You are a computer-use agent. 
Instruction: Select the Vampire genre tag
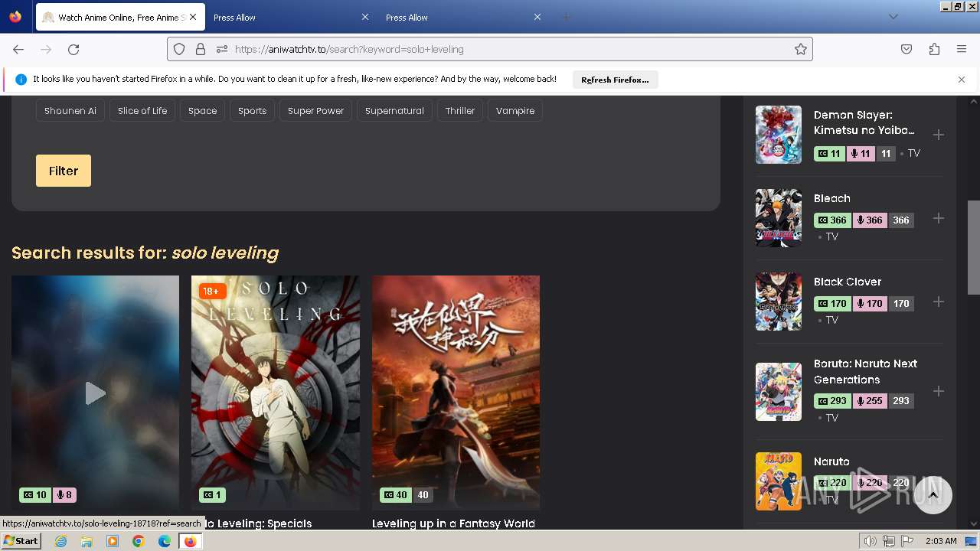click(515, 111)
